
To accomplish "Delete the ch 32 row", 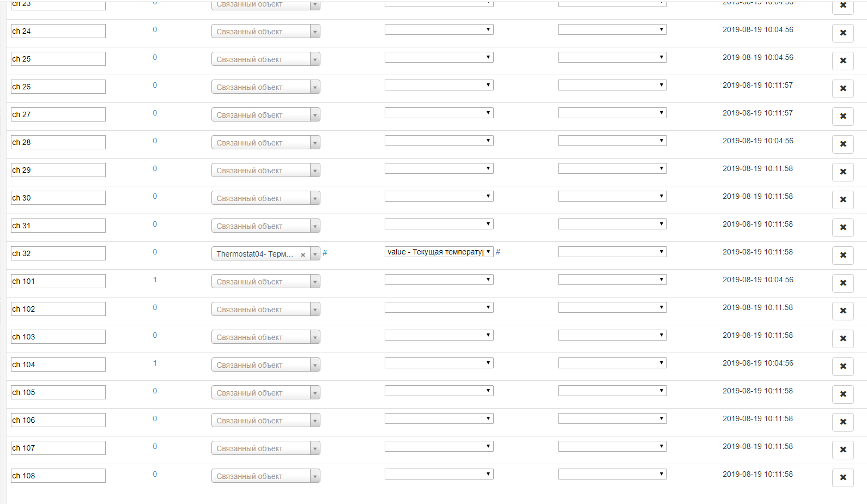I will pos(842,255).
